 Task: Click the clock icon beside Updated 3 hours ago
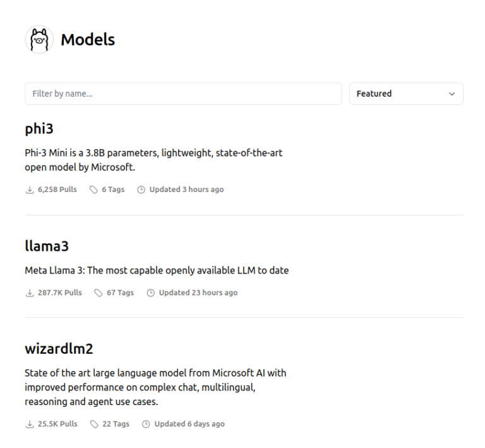[141, 190]
